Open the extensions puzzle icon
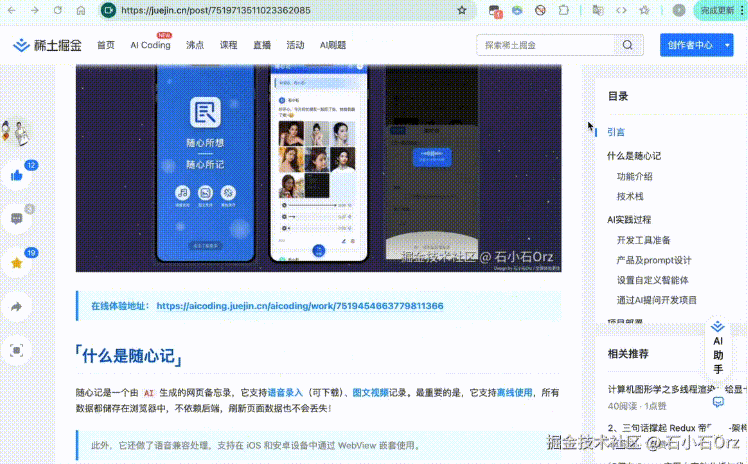 click(563, 10)
